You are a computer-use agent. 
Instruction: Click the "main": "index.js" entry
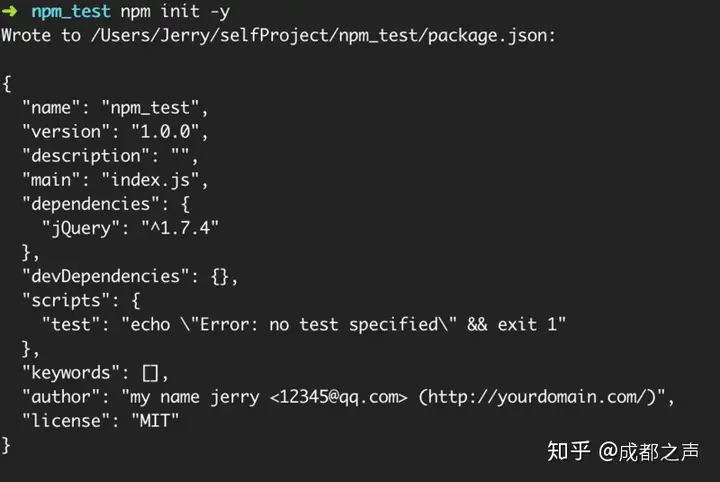tap(115, 180)
